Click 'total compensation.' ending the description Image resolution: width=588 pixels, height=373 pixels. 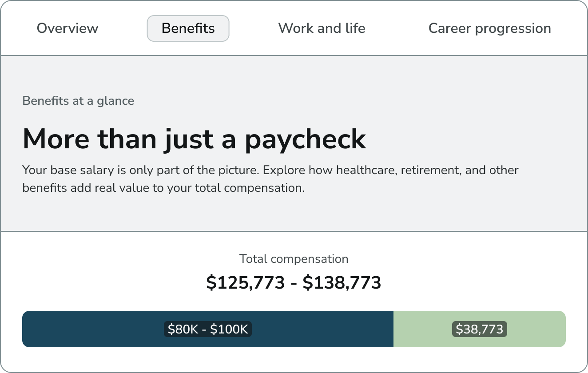(x=264, y=188)
